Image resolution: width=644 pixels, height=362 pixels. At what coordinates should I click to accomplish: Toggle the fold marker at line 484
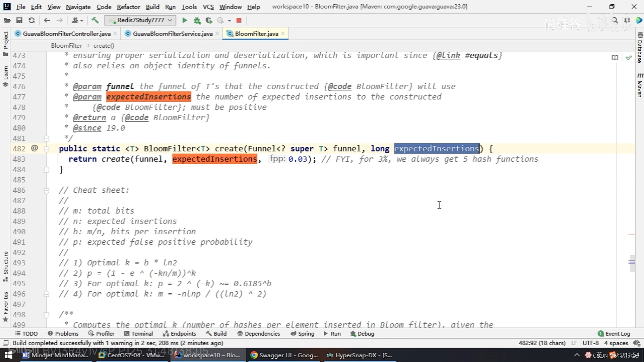[47, 169]
